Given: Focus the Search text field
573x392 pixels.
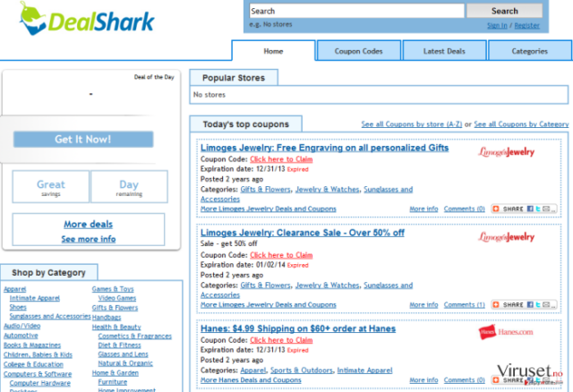Looking at the screenshot, I should (356, 11).
